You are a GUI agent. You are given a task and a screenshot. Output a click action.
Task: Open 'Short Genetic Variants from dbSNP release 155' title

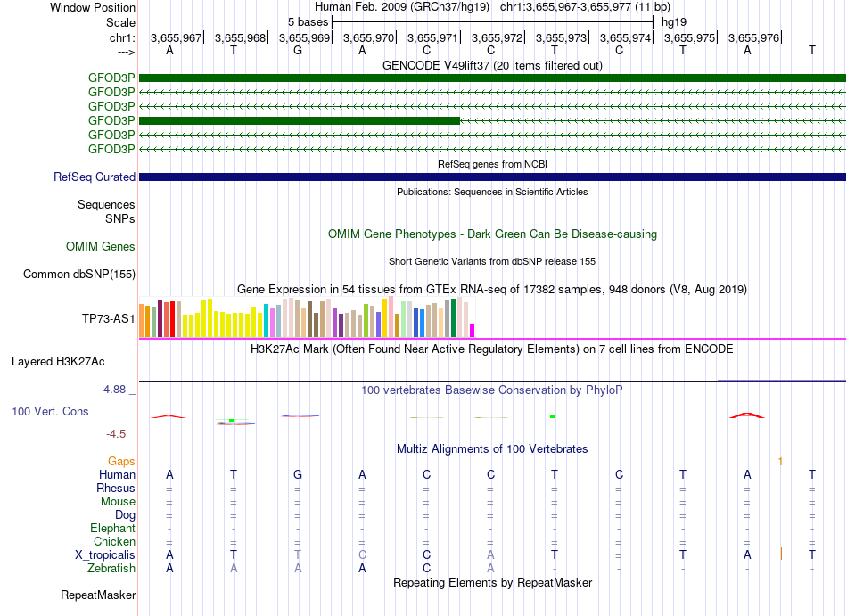492,261
